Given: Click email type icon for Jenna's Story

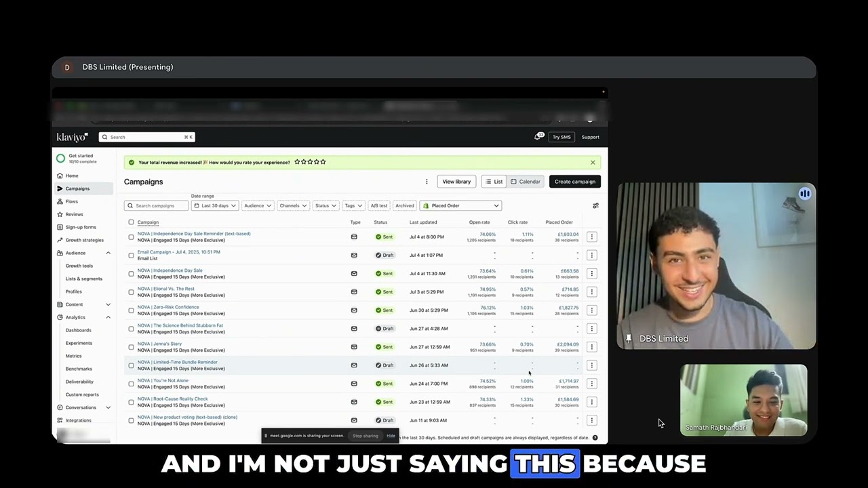Looking at the screenshot, I should 354,346.
